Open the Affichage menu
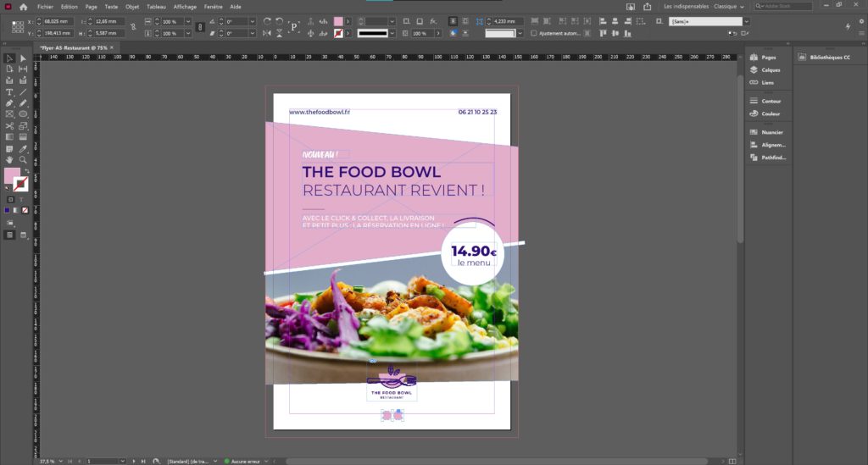 click(185, 7)
